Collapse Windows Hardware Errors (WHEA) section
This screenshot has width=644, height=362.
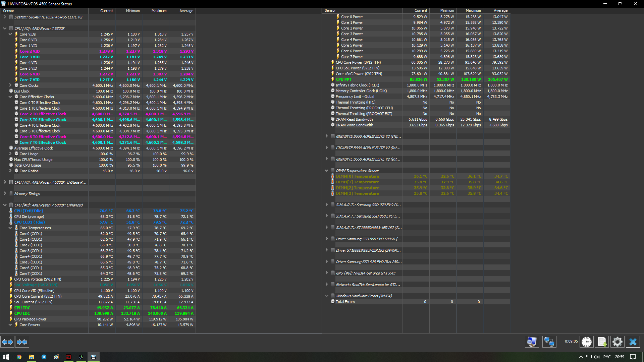click(x=326, y=296)
